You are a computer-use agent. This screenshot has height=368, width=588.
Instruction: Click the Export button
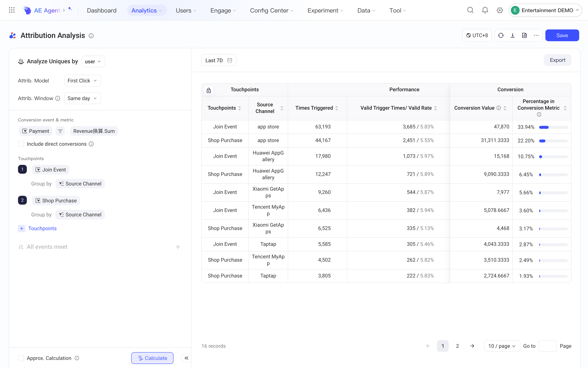point(557,60)
